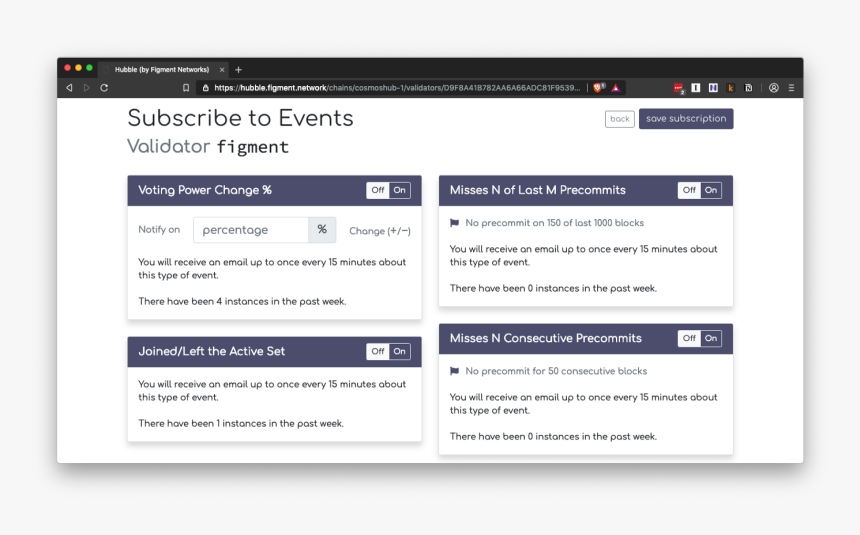Click the bookmark icon beside the address bar

pos(186,88)
